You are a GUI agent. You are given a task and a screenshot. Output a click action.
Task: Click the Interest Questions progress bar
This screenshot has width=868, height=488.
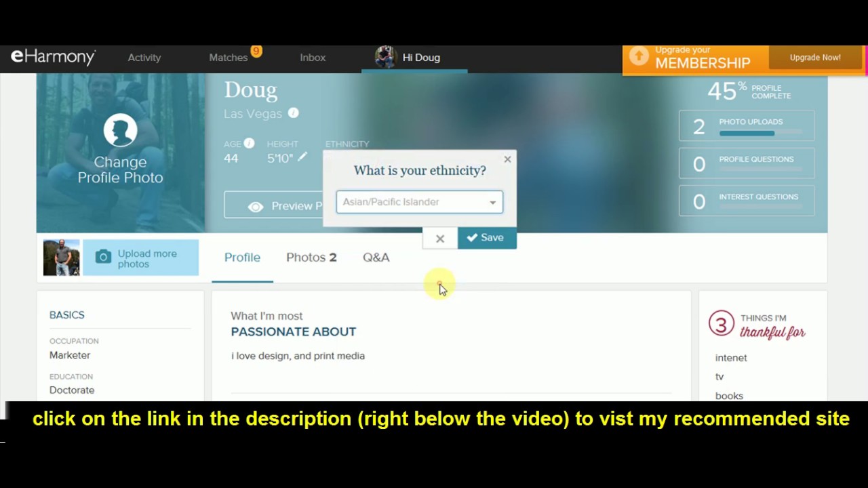click(761, 207)
